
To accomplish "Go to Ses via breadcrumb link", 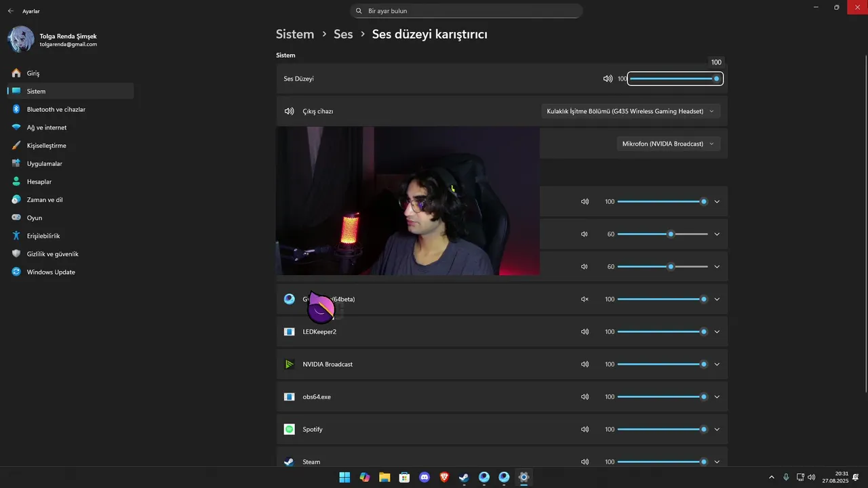I will click(343, 34).
